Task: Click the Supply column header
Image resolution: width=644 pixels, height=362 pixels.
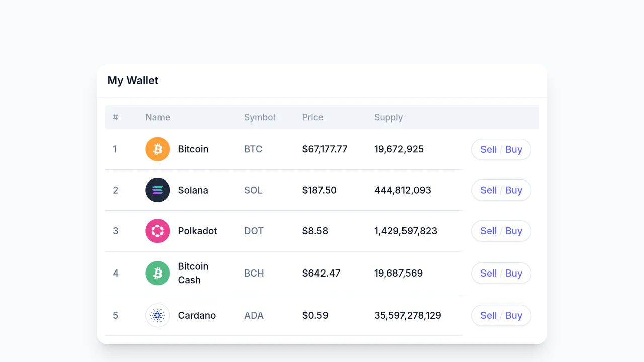Action: click(388, 117)
